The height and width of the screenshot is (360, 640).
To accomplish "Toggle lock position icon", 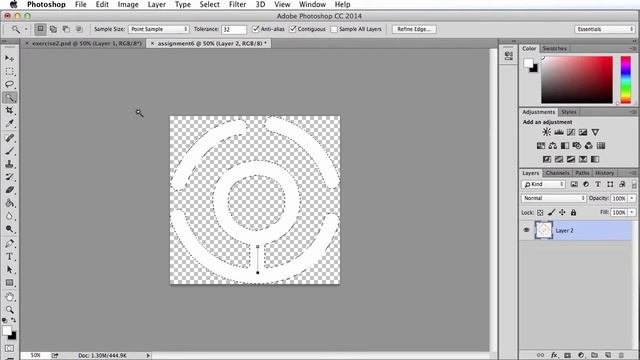I will click(x=562, y=213).
